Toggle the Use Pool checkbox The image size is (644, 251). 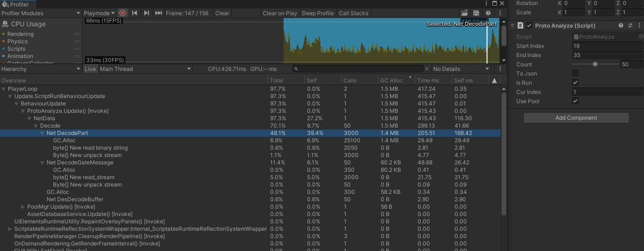[575, 101]
